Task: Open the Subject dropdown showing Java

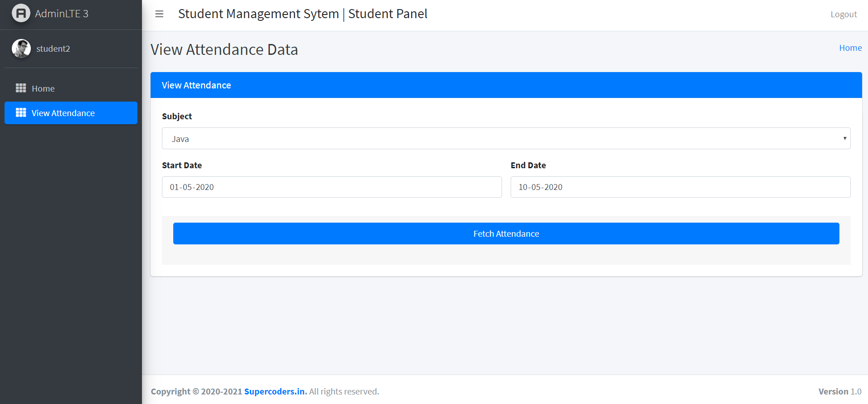Action: (x=506, y=138)
